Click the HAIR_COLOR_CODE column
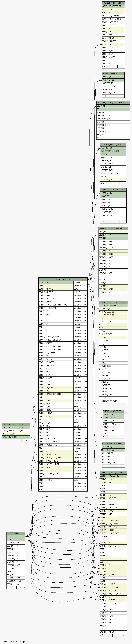 pyautogui.click(x=113, y=591)
